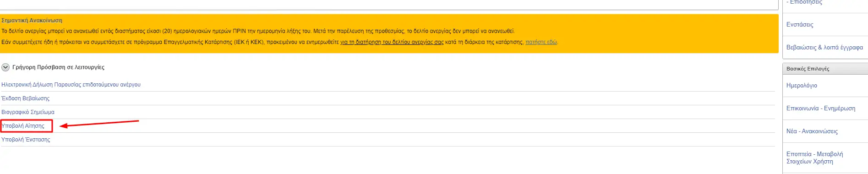Open Ηλεκτρονική Δήλωση Παρουσίας επιδοτούμενου ανέργου

(x=71, y=85)
